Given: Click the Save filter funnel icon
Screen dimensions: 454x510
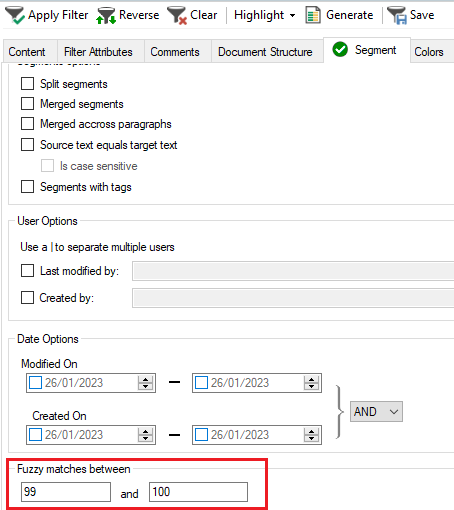Looking at the screenshot, I should 397,15.
